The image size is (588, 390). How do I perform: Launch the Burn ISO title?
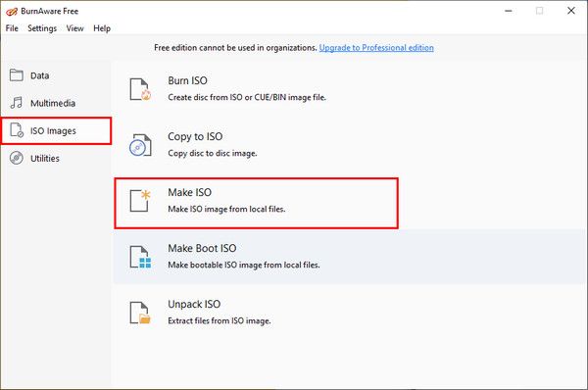point(187,80)
